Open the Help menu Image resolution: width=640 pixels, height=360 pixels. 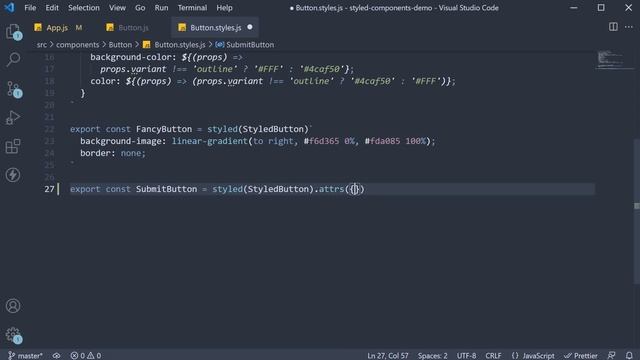pyautogui.click(x=224, y=8)
